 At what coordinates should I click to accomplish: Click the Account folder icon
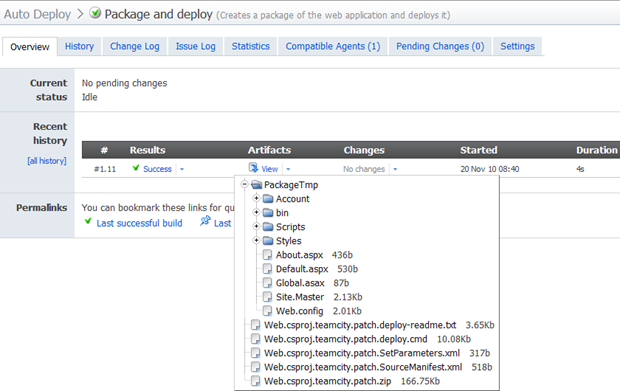pyautogui.click(x=268, y=198)
